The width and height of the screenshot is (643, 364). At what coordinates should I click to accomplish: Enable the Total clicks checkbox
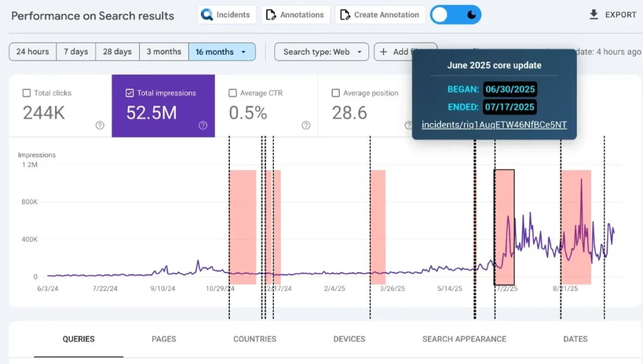point(26,93)
